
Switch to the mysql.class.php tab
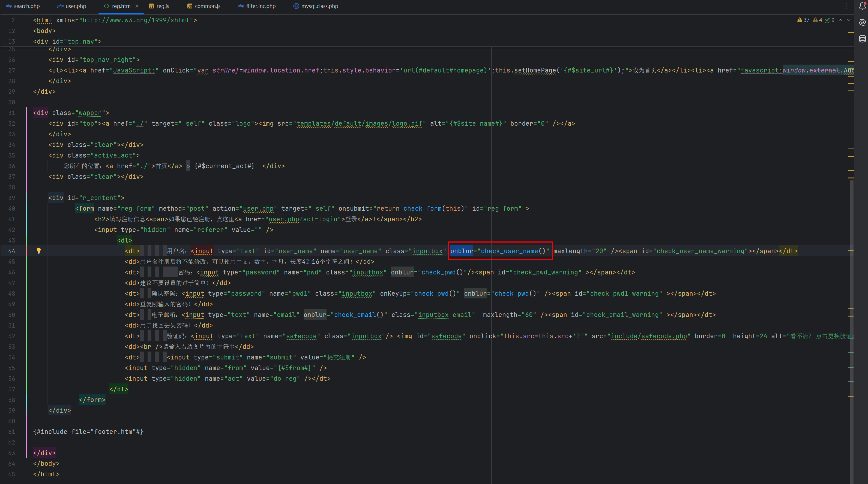pyautogui.click(x=316, y=6)
